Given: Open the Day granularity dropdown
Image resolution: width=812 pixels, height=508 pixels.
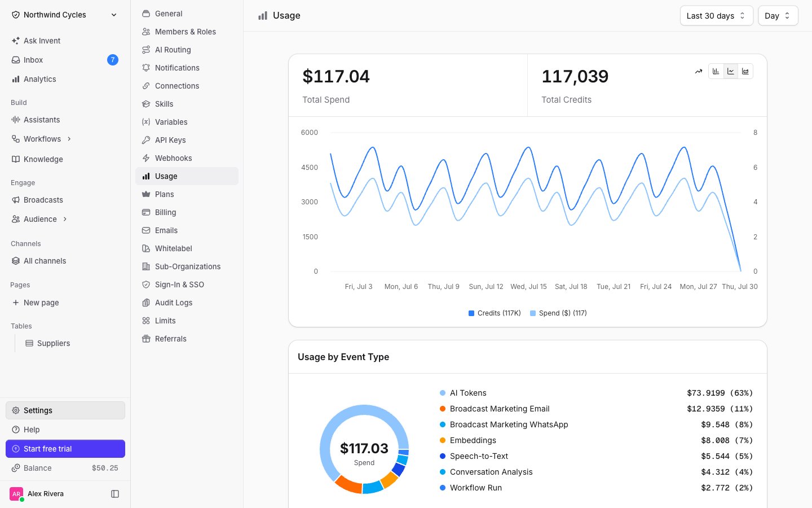Looking at the screenshot, I should 778,16.
